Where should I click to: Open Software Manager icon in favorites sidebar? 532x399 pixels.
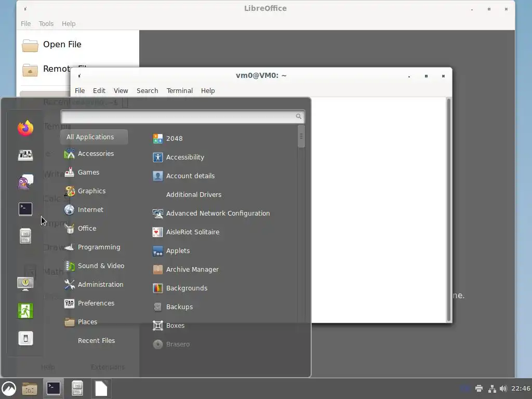(x=25, y=155)
